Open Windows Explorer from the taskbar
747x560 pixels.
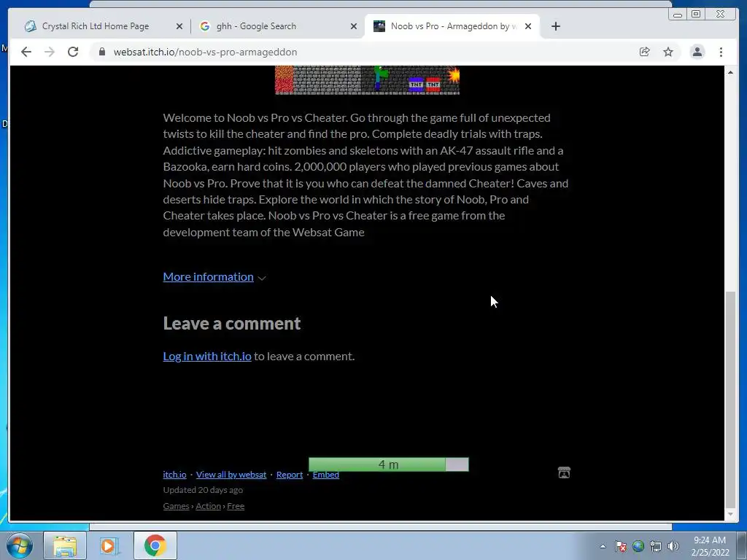pyautogui.click(x=65, y=545)
